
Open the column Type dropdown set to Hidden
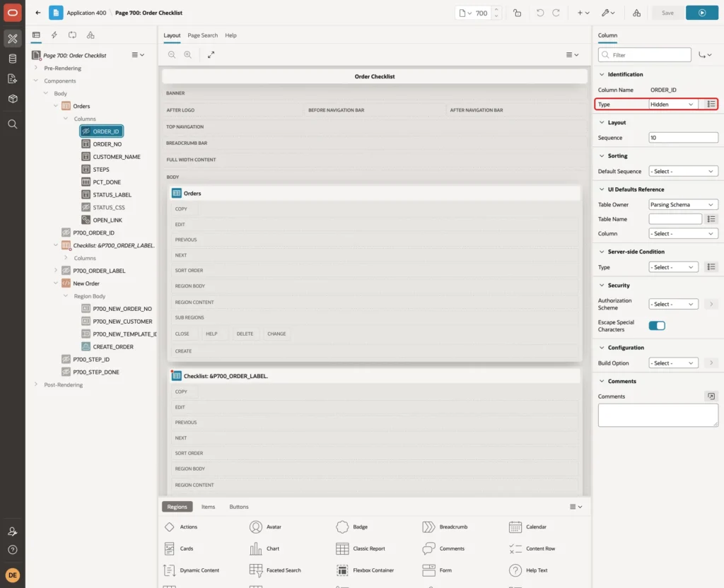(x=672, y=105)
